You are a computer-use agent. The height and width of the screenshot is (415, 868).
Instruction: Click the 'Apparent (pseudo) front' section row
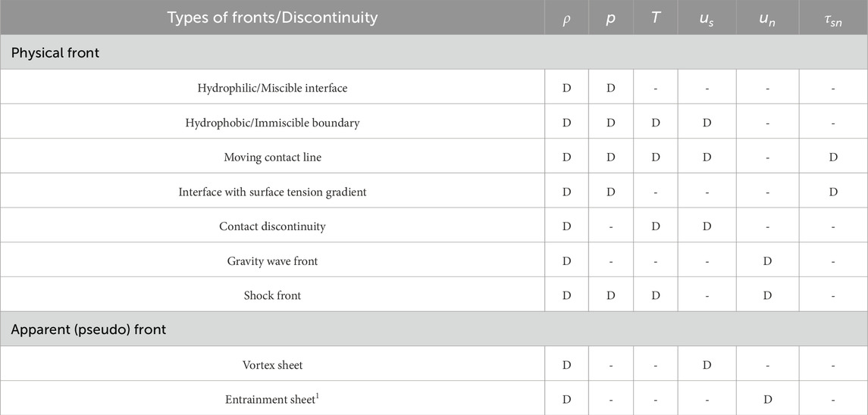click(89, 329)
